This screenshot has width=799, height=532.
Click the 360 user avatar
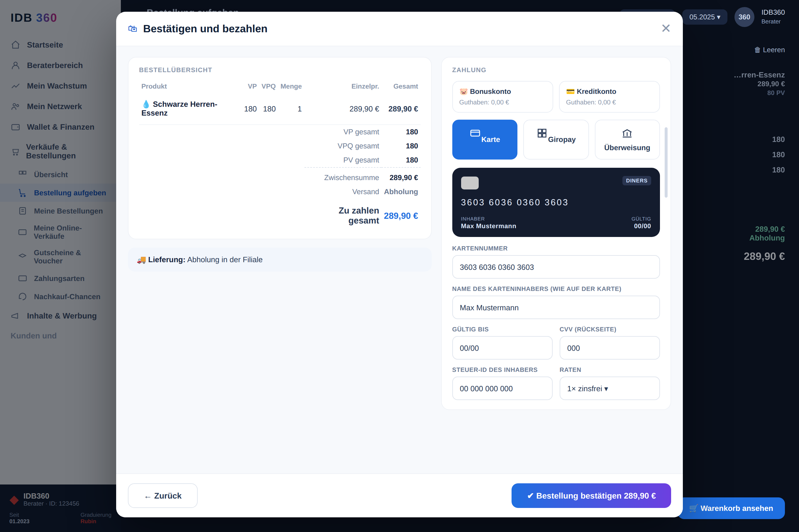pos(744,17)
